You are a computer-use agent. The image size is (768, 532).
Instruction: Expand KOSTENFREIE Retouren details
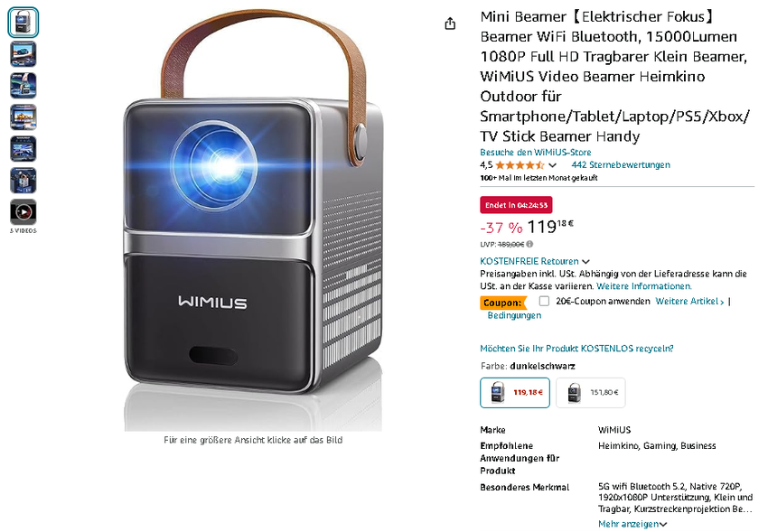pos(534,261)
